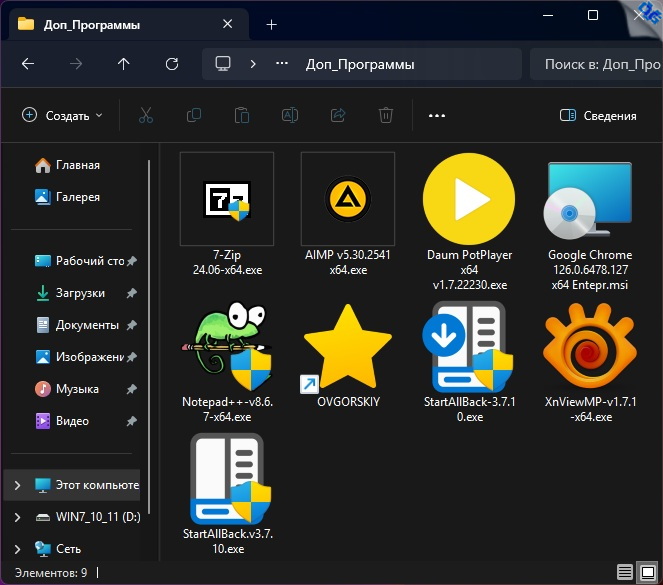Select the AIMP v5.30.2541 installer icon
Image resolution: width=663 pixels, height=585 pixels.
[x=347, y=199]
